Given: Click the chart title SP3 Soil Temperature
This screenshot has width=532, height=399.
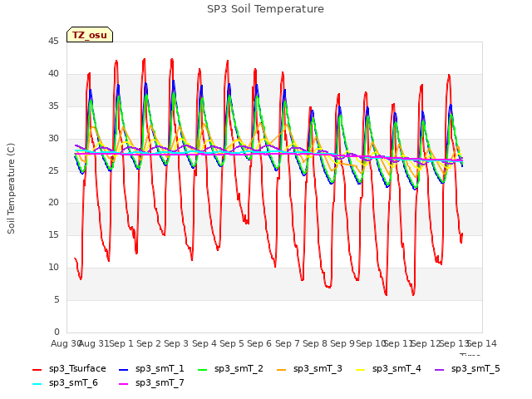Looking at the screenshot, I should tap(266, 9).
